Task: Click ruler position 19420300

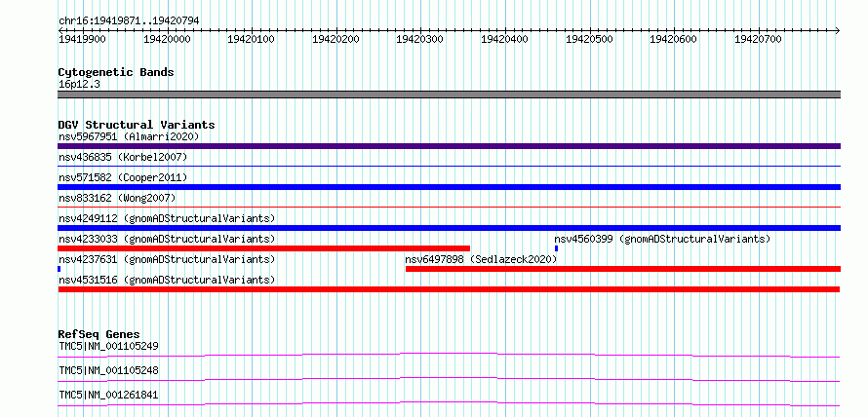Action: (x=420, y=39)
